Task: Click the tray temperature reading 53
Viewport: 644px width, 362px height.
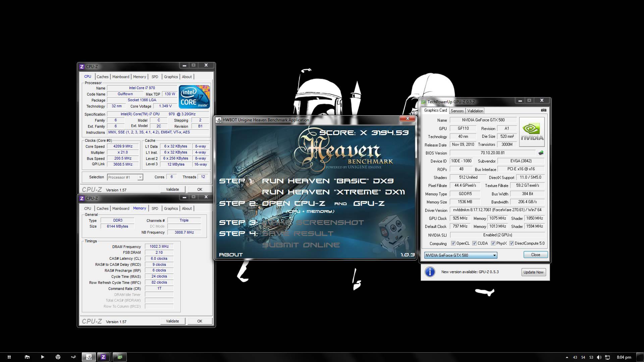Action: (591, 357)
